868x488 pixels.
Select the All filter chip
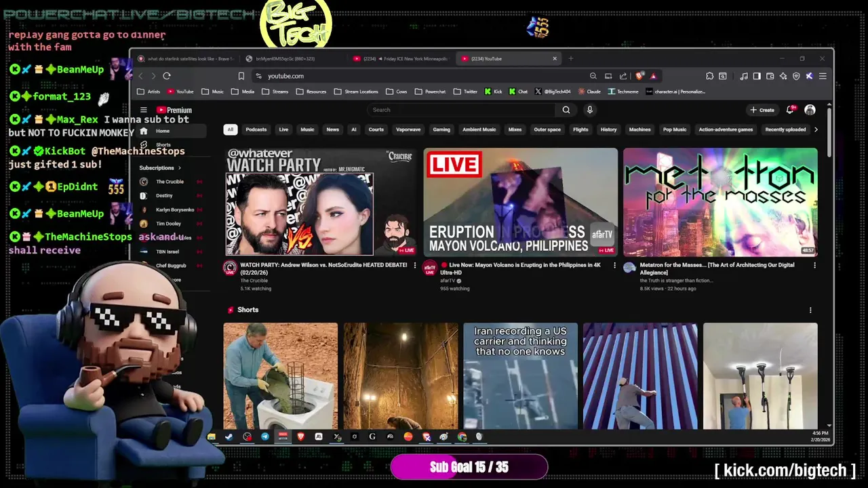tap(231, 129)
